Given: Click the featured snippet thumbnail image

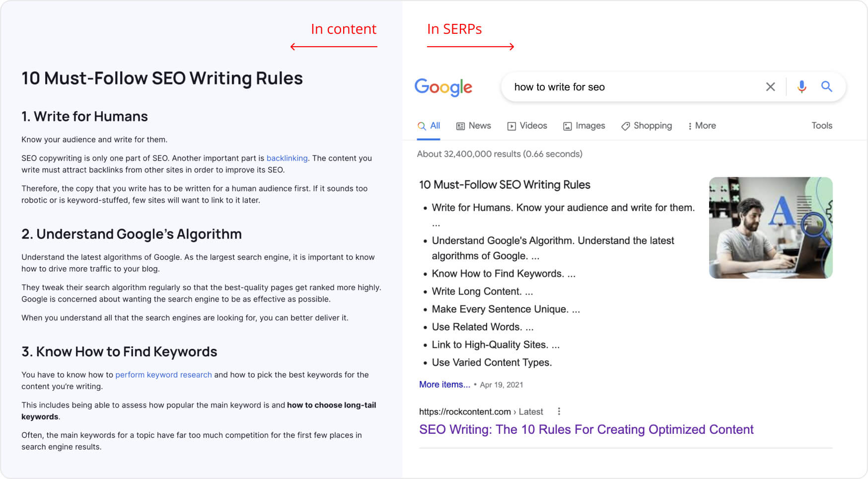Looking at the screenshot, I should [x=770, y=228].
